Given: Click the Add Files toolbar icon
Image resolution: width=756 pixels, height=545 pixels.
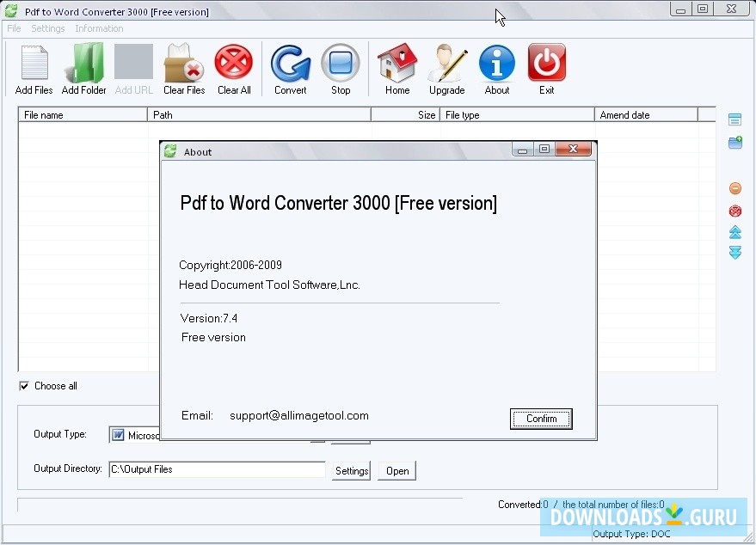Looking at the screenshot, I should [34, 69].
